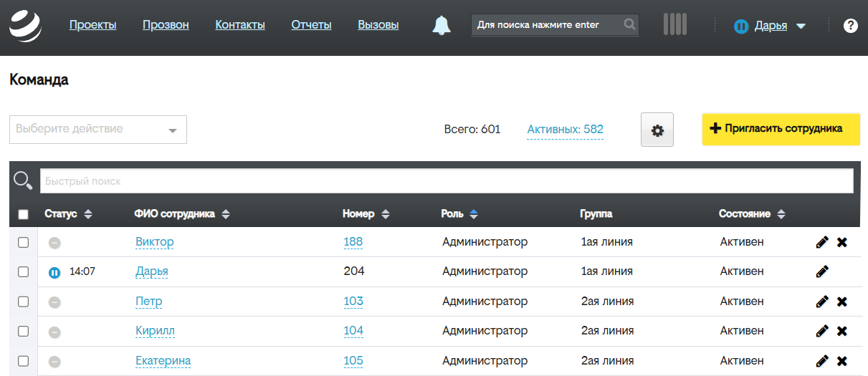Check the box for Виктор
Image resolution: width=868 pixels, height=376 pixels.
coord(23,242)
